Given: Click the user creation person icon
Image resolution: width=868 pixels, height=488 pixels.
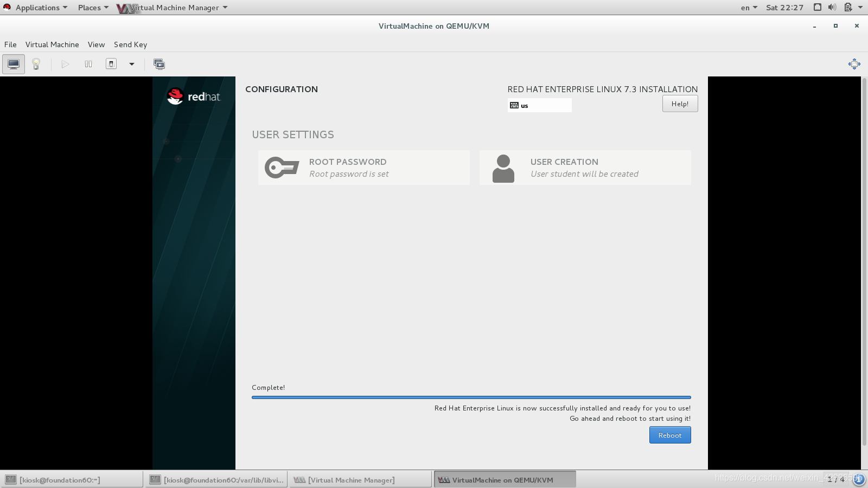Looking at the screenshot, I should 503,168.
